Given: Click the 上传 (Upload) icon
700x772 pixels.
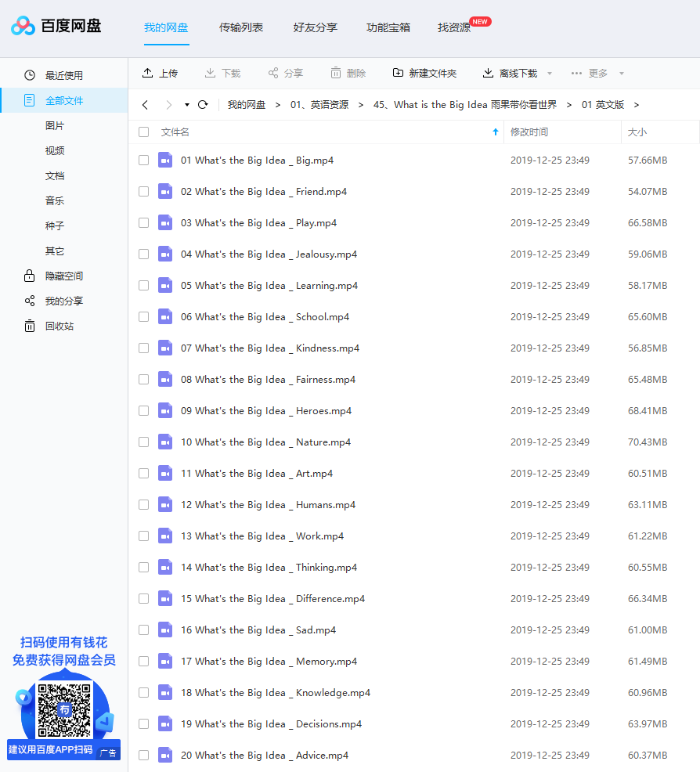Looking at the screenshot, I should (x=147, y=73).
